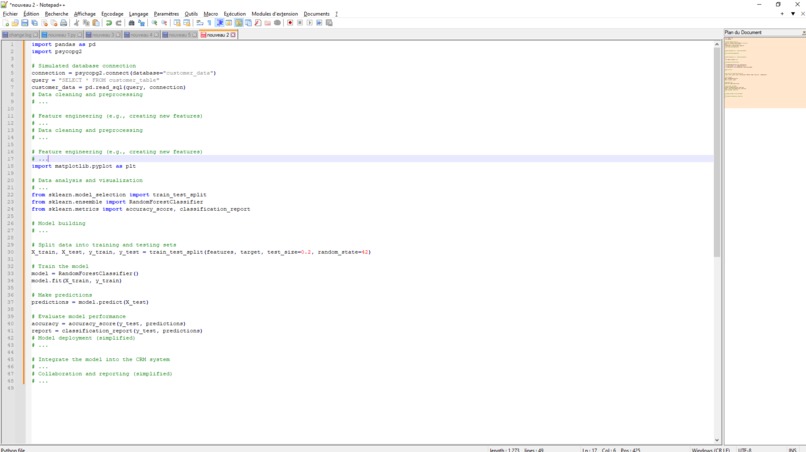The image size is (806, 452).
Task: Click the Print toolbar icon
Action: (x=64, y=23)
